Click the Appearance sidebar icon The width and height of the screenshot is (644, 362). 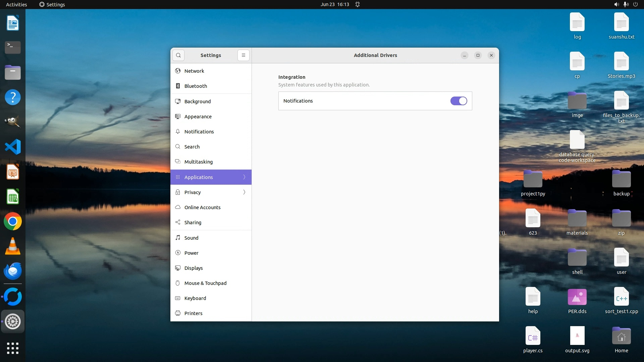pos(178,116)
